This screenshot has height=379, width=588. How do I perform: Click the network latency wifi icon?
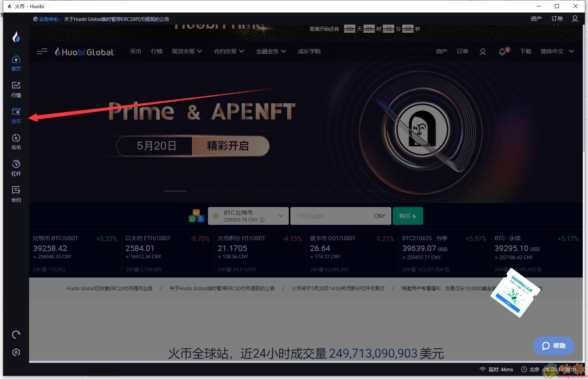pyautogui.click(x=483, y=369)
